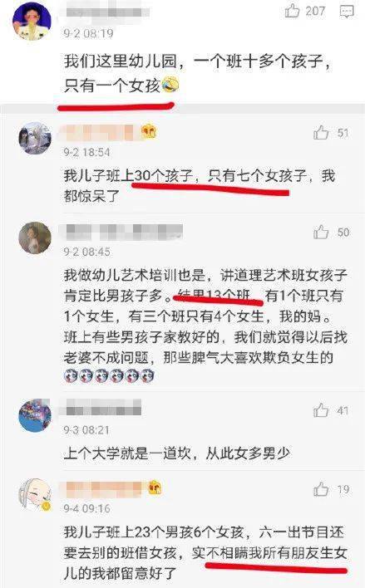The image size is (365, 588).
Task: Like the university comment with 41 likes
Action: click(321, 410)
